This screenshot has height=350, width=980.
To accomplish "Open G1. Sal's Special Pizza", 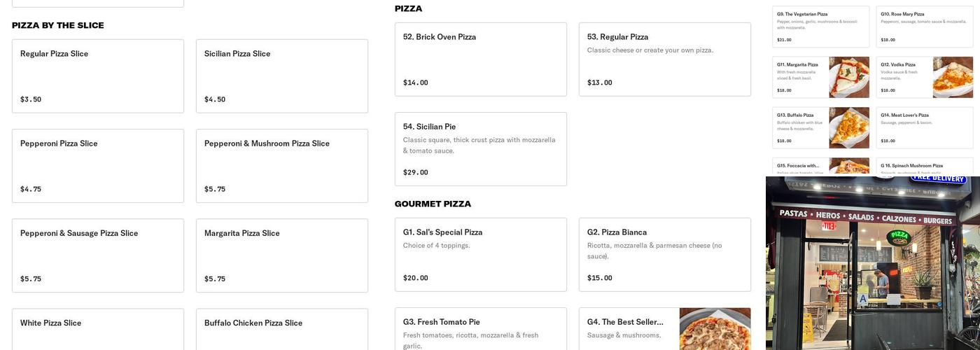I will 480,254.
